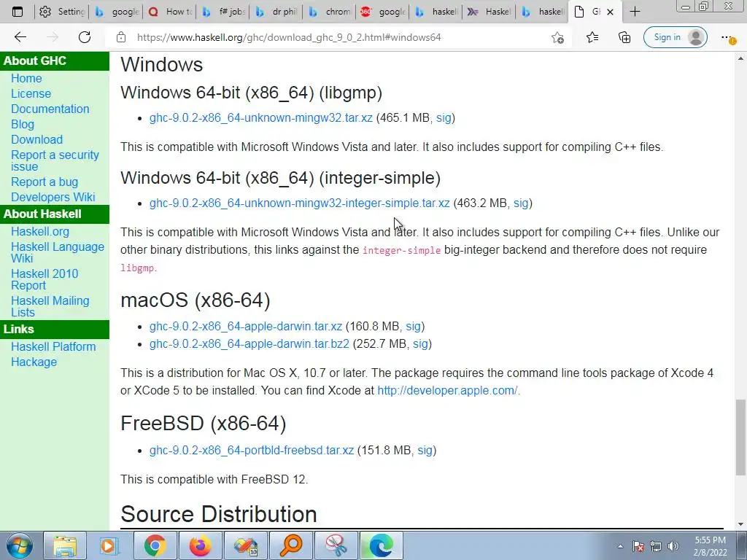747x560 pixels.
Task: Switch to the 'dr phil' tab
Action: click(x=277, y=12)
